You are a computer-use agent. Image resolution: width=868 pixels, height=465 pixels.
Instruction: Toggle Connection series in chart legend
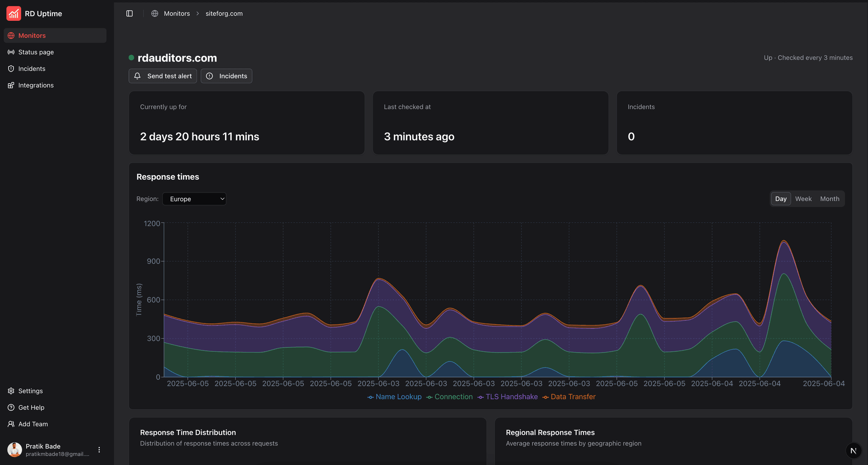pos(450,397)
